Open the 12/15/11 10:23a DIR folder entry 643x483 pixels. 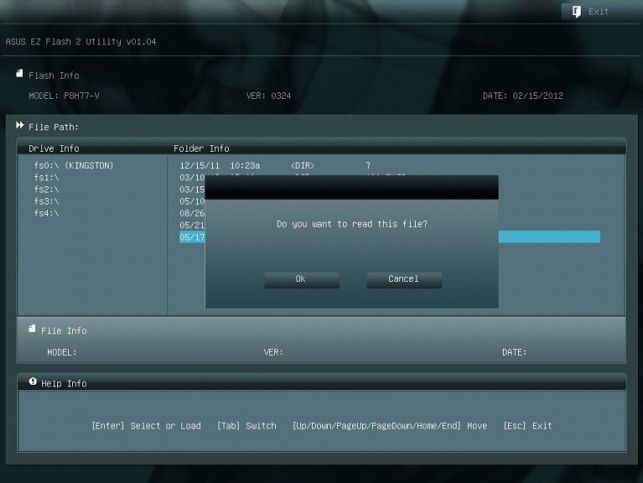click(275, 166)
